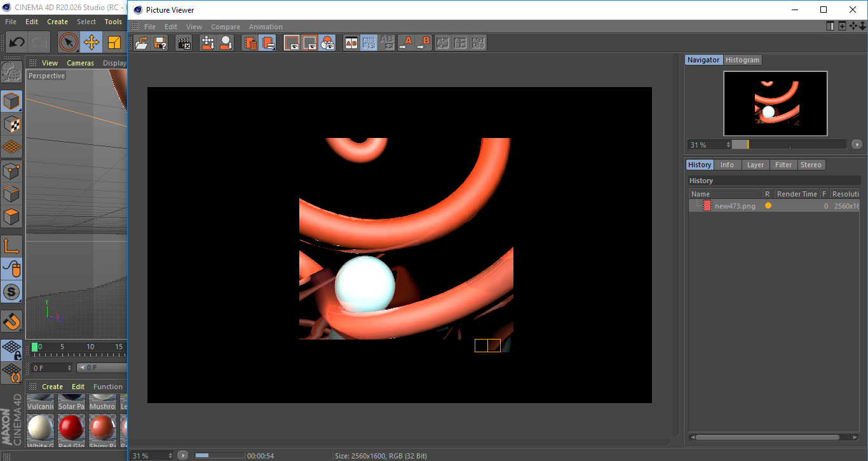Toggle the history list icon in toolbar
This screenshot has height=461, width=868.
click(x=268, y=43)
